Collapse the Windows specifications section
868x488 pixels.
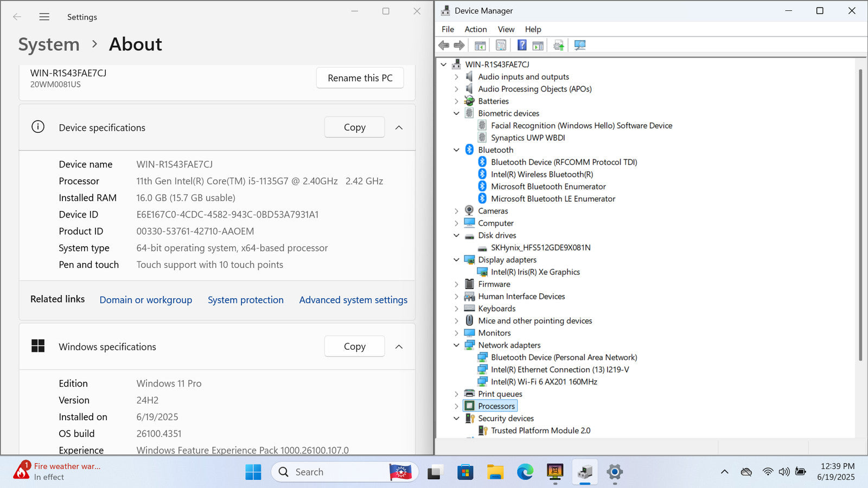399,346
